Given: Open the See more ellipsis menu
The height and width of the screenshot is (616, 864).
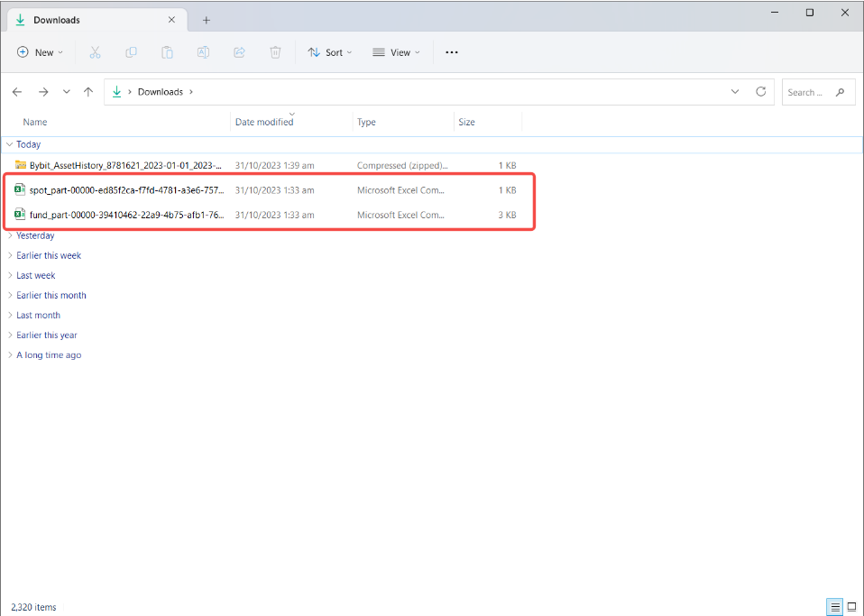Looking at the screenshot, I should tap(451, 52).
